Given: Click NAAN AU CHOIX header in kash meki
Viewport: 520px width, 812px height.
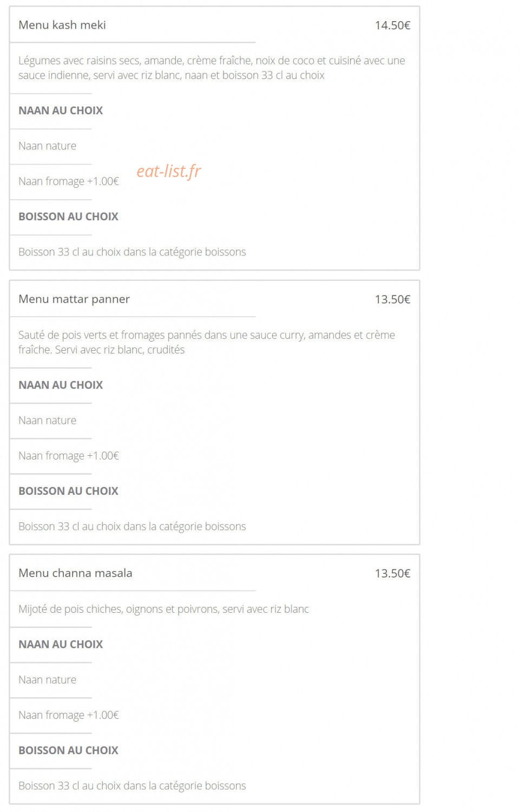Looking at the screenshot, I should [61, 110].
